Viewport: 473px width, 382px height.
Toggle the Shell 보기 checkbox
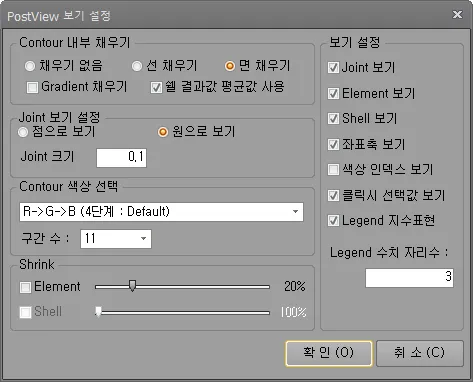[333, 118]
